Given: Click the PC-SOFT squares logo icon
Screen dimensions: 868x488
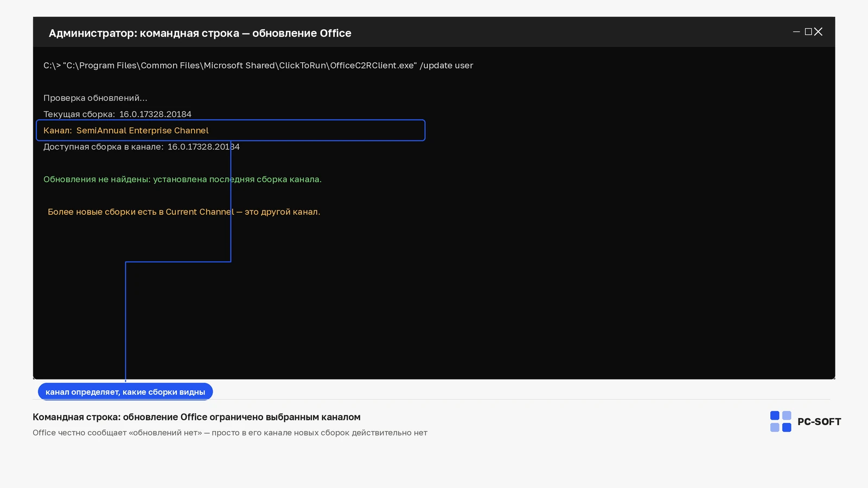Looking at the screenshot, I should tap(781, 421).
